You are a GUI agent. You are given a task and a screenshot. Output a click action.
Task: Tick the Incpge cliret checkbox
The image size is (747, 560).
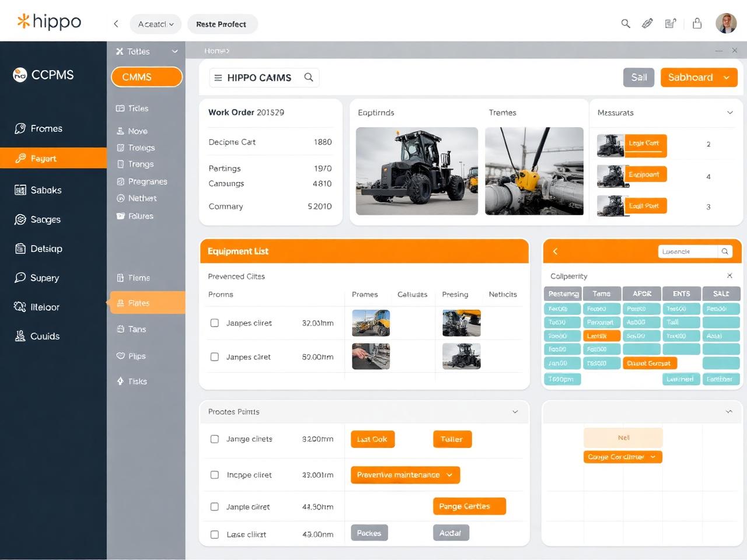click(215, 475)
